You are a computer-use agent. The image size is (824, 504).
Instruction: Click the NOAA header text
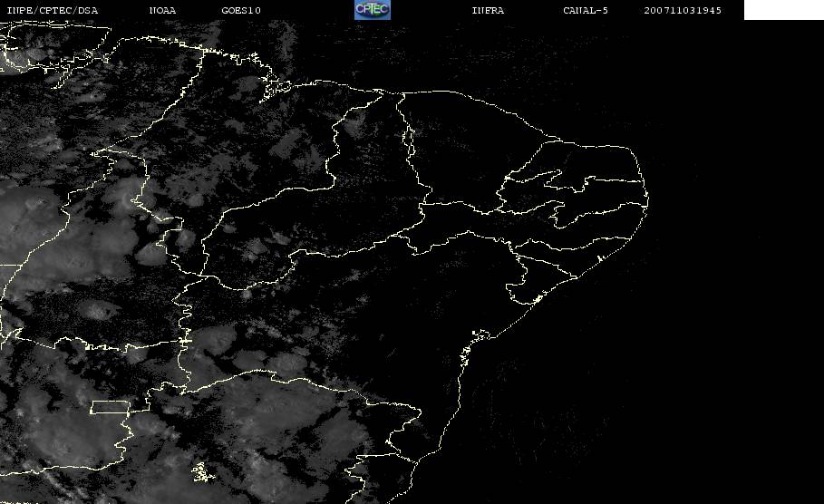point(162,11)
